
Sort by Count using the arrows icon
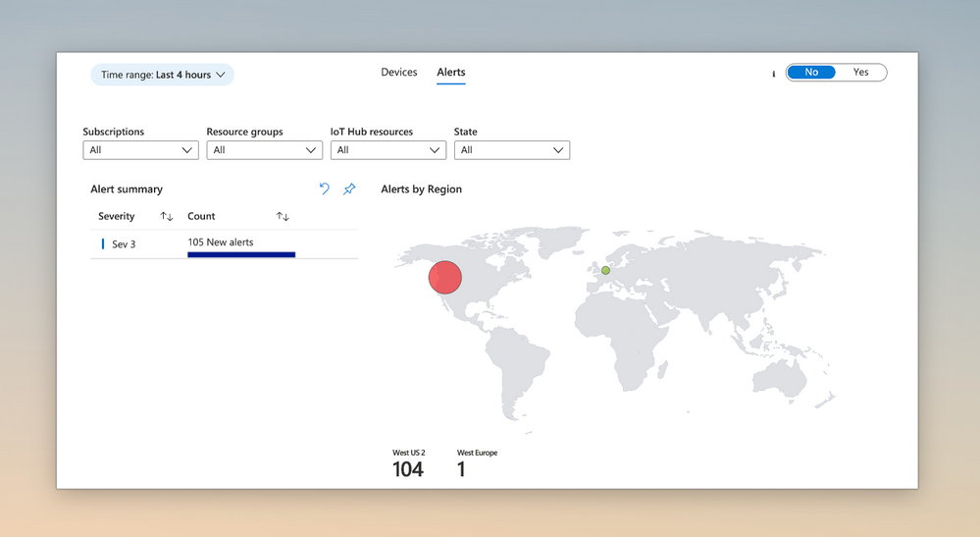283,216
